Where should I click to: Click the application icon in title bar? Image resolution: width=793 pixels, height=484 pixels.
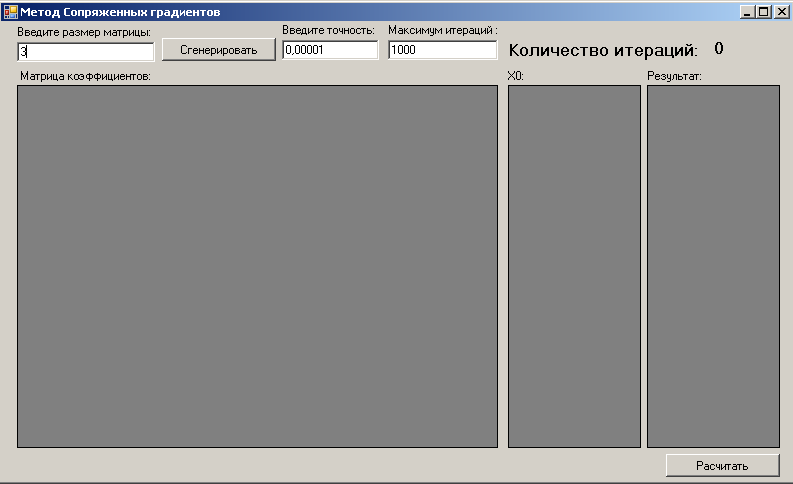point(10,12)
